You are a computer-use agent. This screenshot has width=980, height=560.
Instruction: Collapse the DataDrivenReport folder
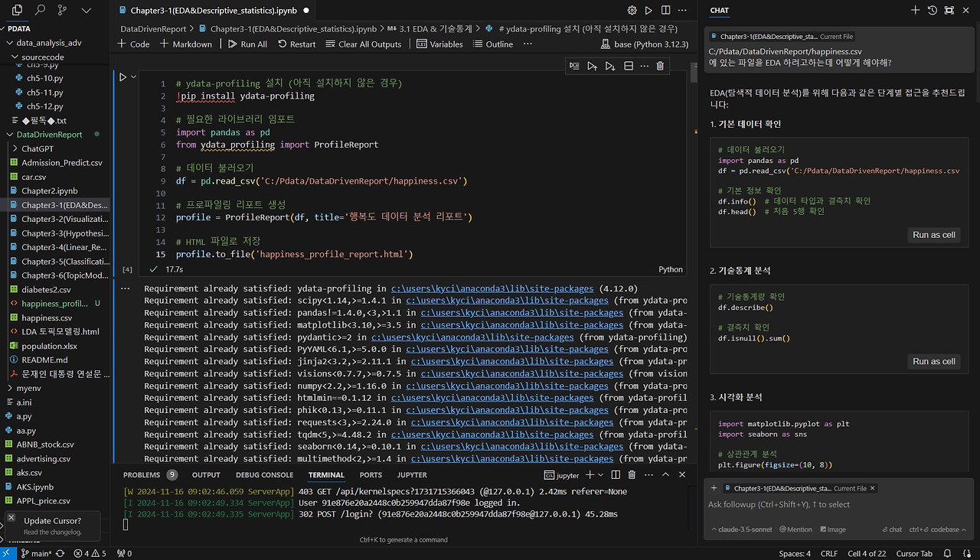tap(49, 134)
